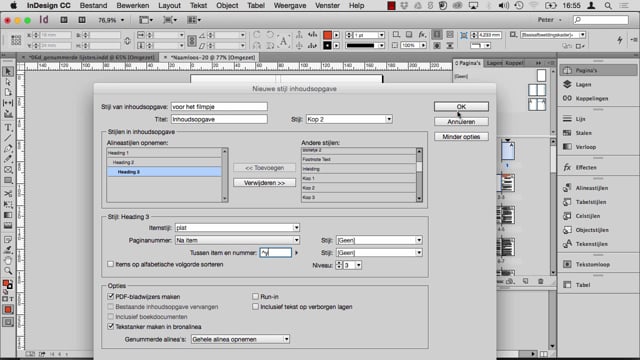Open the Itemstijl dropdown
Screen dimensions: 640x360
click(x=237, y=227)
